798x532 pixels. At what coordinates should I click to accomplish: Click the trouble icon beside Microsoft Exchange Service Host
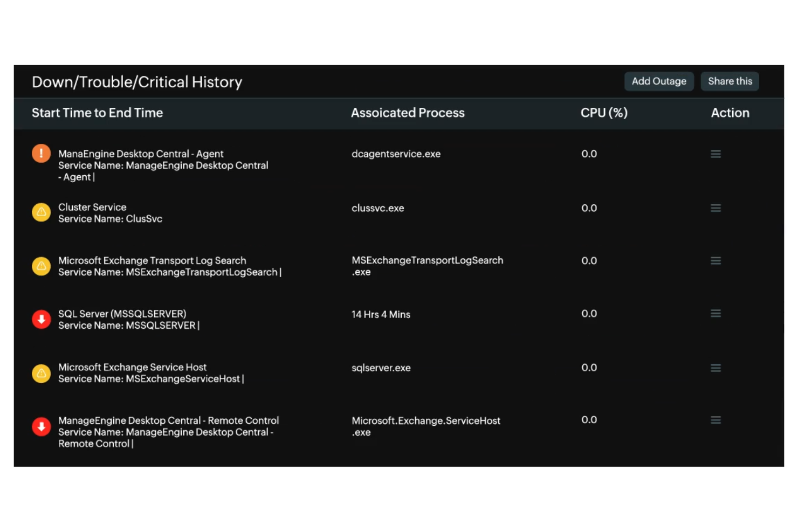[41, 374]
